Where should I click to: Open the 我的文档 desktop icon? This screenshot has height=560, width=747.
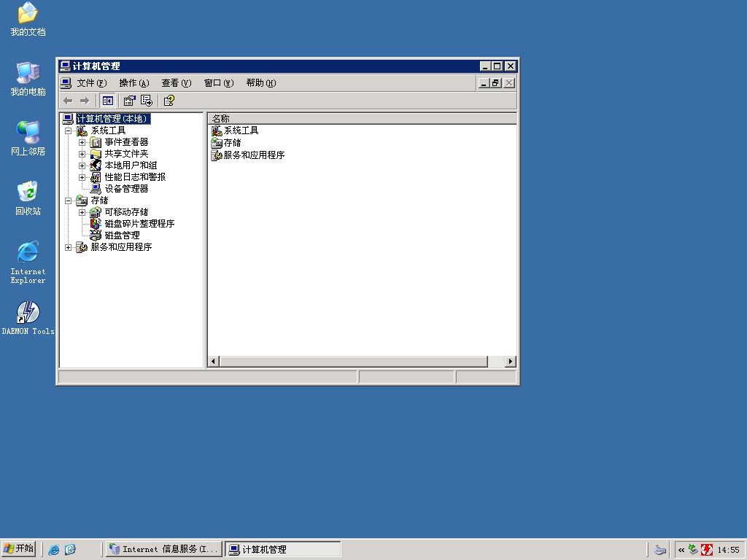28,20
